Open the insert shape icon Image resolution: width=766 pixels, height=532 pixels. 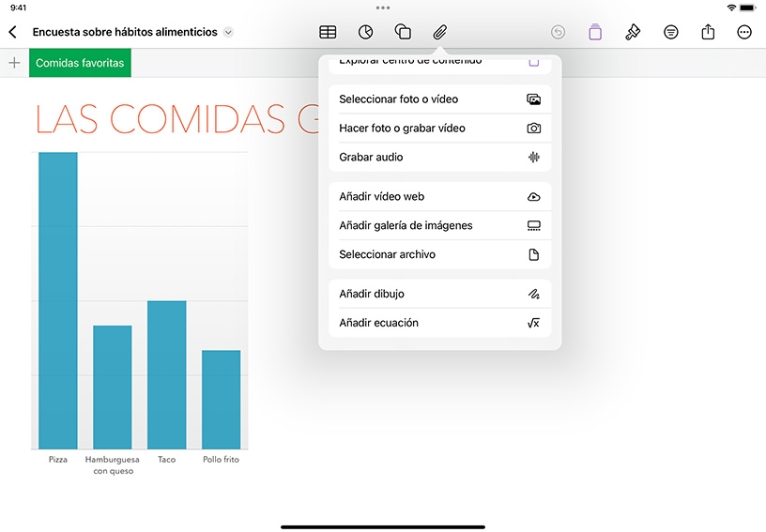403,32
